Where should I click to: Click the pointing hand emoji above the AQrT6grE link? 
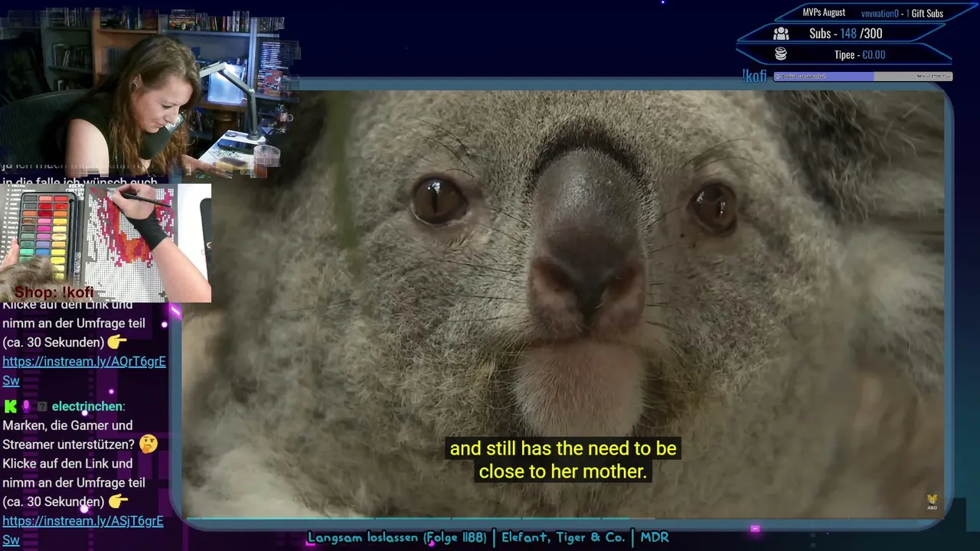[x=119, y=342]
